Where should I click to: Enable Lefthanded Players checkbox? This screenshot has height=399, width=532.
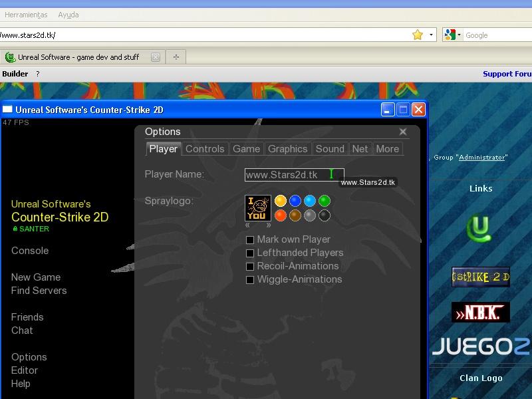[x=250, y=253]
